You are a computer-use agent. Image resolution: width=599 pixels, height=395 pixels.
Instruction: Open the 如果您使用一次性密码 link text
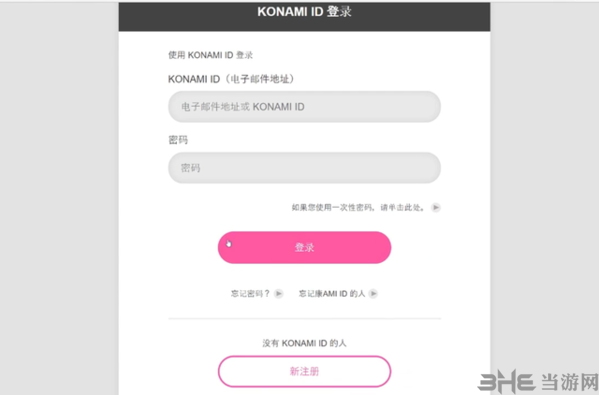(x=358, y=207)
